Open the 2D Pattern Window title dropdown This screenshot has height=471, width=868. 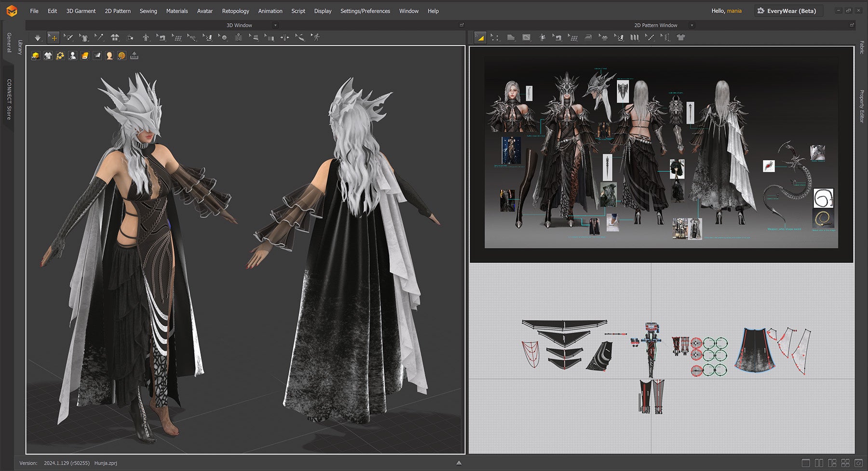[692, 25]
